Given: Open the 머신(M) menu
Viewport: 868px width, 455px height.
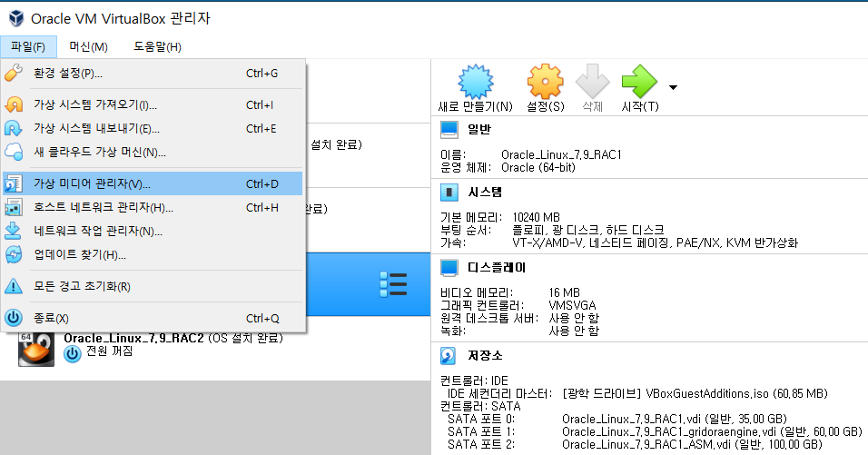Looking at the screenshot, I should click(89, 47).
